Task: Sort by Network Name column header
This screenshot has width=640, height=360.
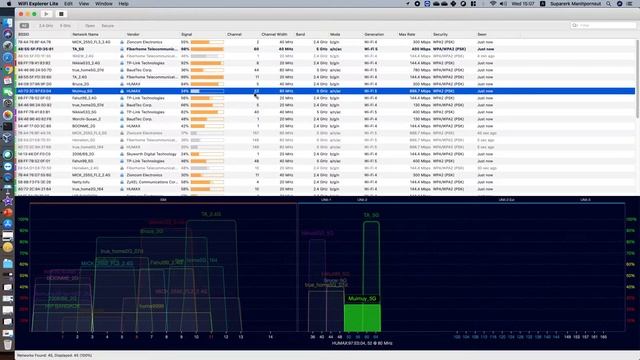Action: (x=85, y=35)
